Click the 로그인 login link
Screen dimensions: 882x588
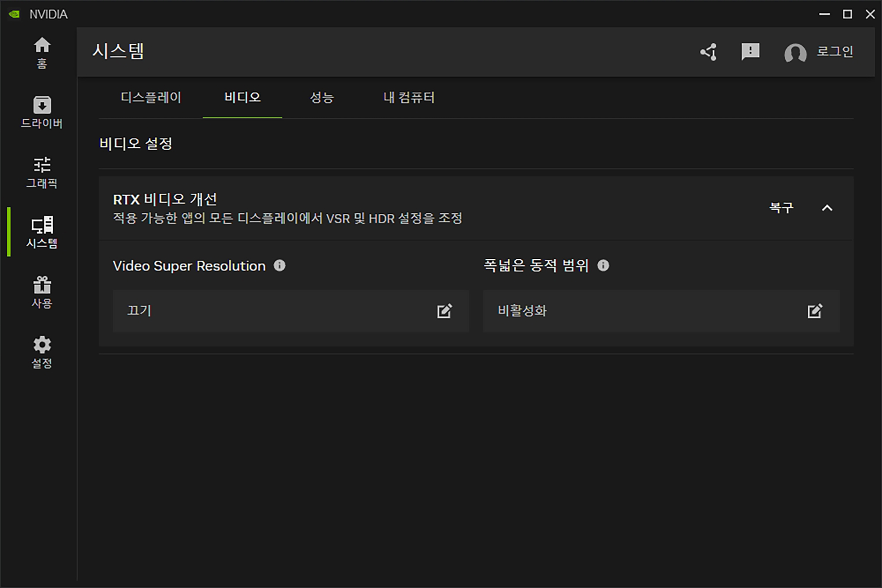pyautogui.click(x=835, y=52)
